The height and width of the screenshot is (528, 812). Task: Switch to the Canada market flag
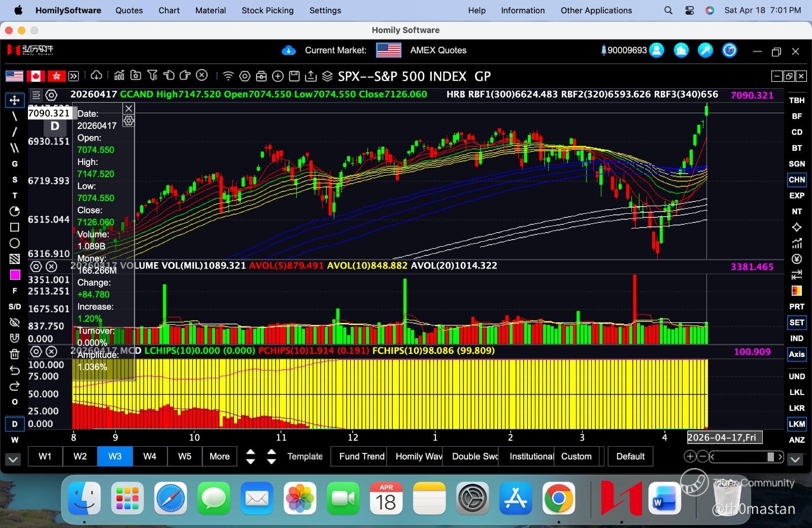pos(36,76)
